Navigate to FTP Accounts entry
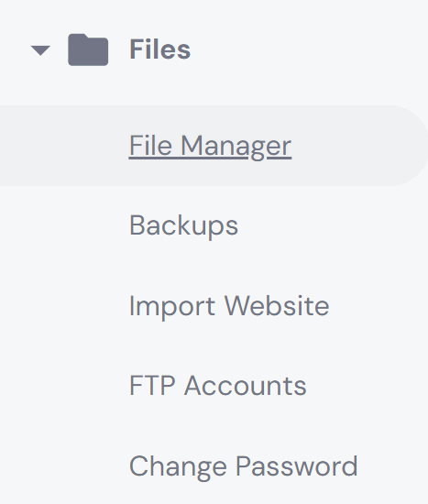The image size is (428, 504). pyautogui.click(x=218, y=386)
